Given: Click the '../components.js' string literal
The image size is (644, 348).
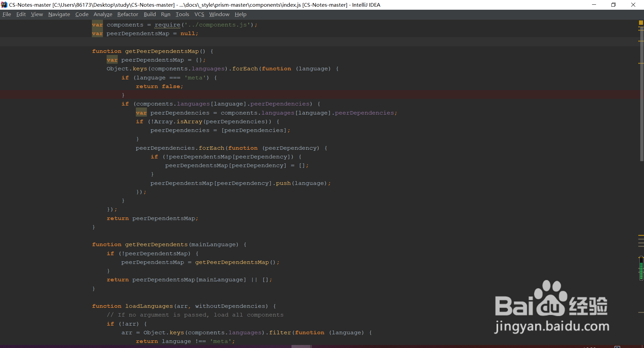Looking at the screenshot, I should (217, 25).
